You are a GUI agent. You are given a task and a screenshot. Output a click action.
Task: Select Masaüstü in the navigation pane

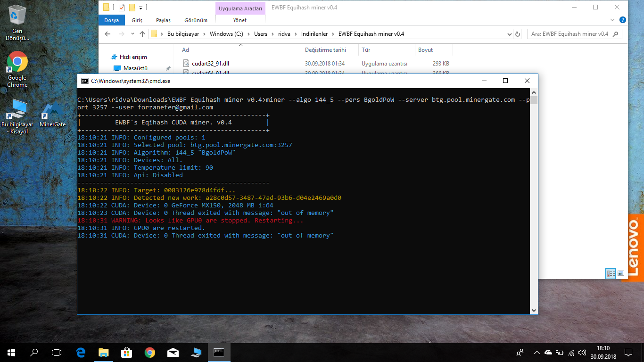click(135, 68)
